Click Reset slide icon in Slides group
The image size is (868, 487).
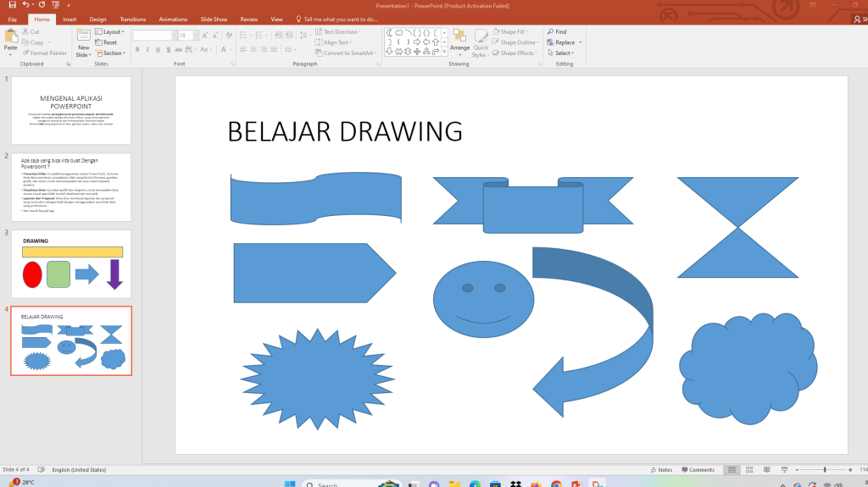(106, 42)
